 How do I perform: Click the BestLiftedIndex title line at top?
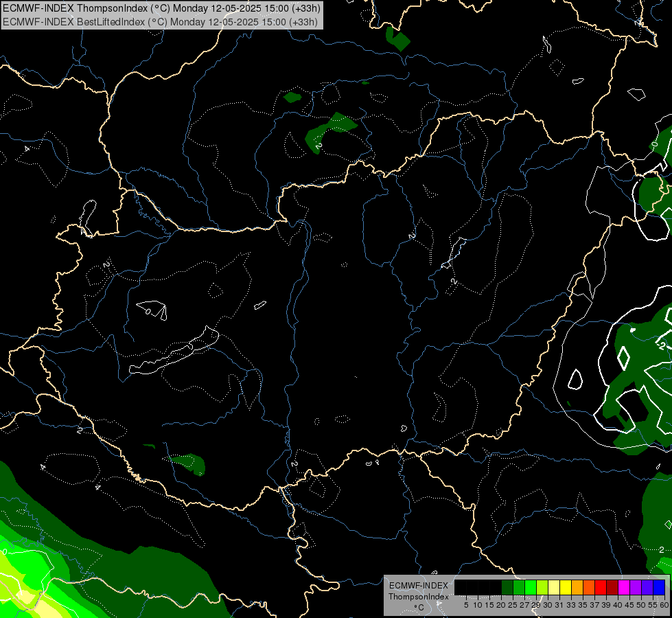(x=161, y=22)
